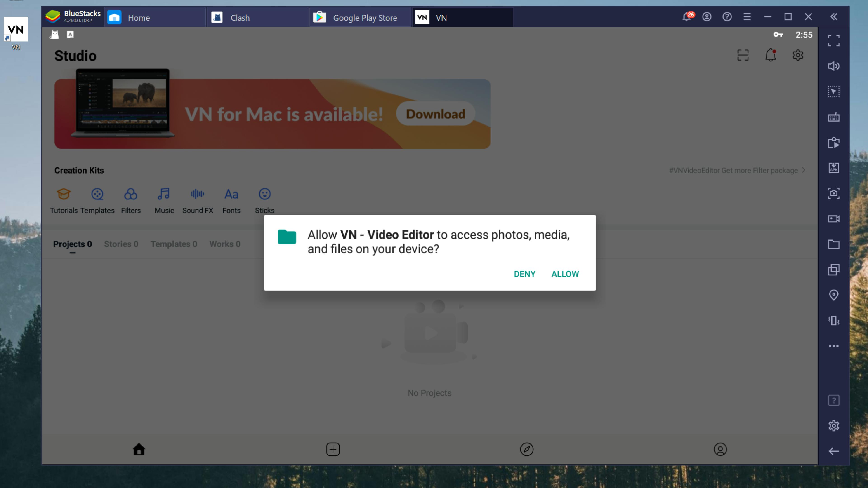Open VN Studio settings gear
Viewport: 868px width, 488px height.
tap(797, 55)
